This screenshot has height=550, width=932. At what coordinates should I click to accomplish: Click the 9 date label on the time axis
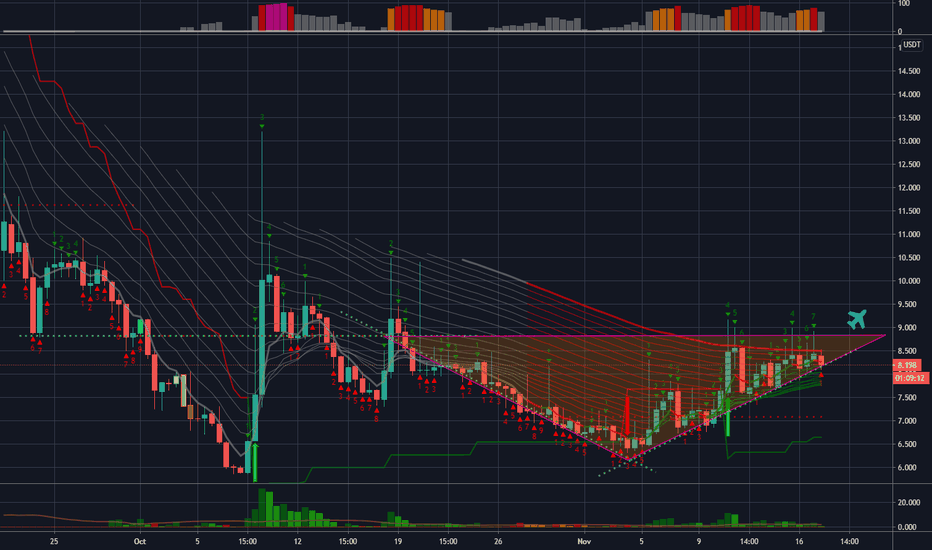699,541
